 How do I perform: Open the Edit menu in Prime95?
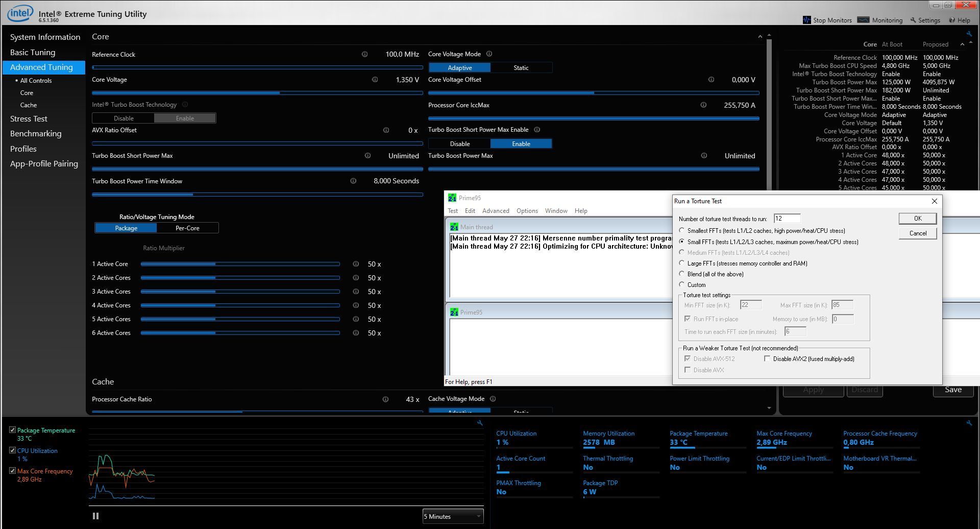pyautogui.click(x=470, y=211)
